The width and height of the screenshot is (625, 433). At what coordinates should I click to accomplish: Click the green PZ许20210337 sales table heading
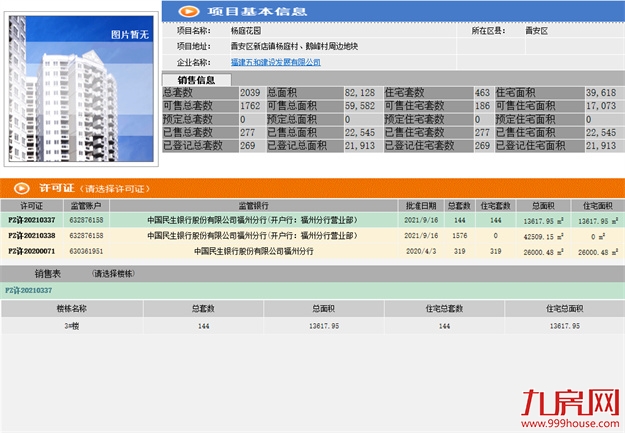coord(28,290)
